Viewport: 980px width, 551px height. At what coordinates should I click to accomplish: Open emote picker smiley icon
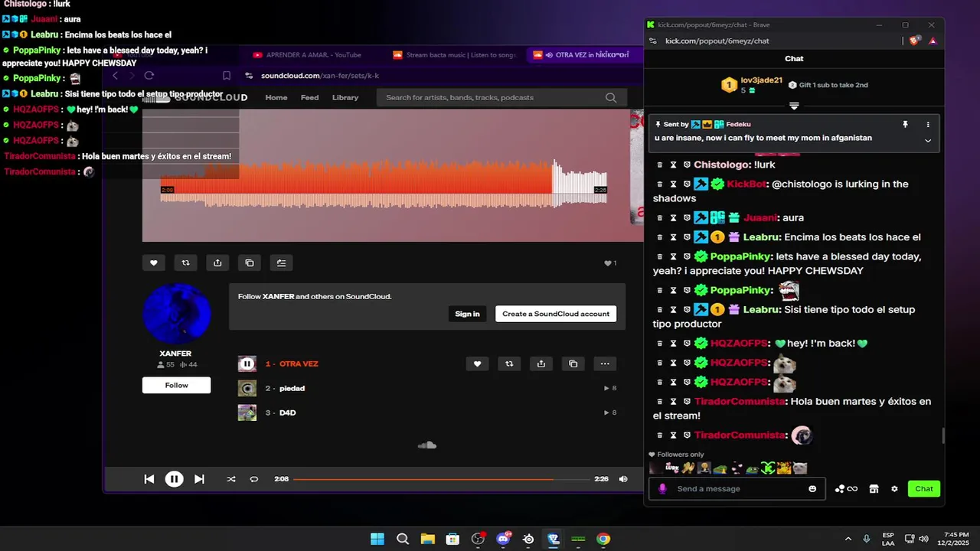[x=812, y=489]
